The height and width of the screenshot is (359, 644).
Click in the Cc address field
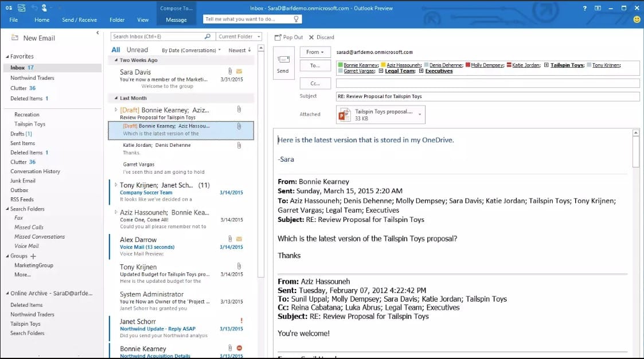click(x=487, y=83)
